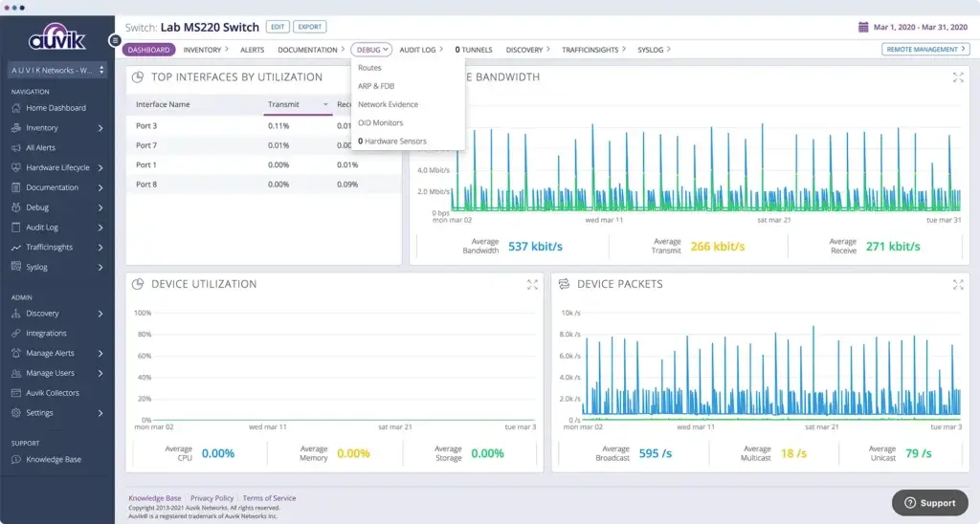This screenshot has width=980, height=524.
Task: Click the Settings gear icon
Action: pos(15,413)
